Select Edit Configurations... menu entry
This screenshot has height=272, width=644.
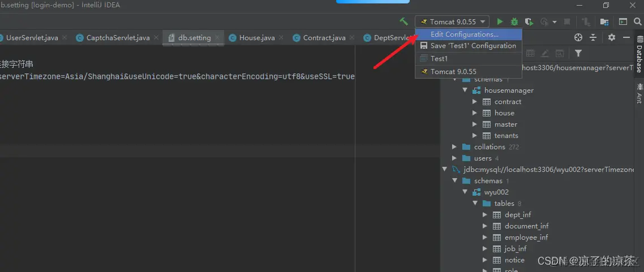pyautogui.click(x=469, y=34)
